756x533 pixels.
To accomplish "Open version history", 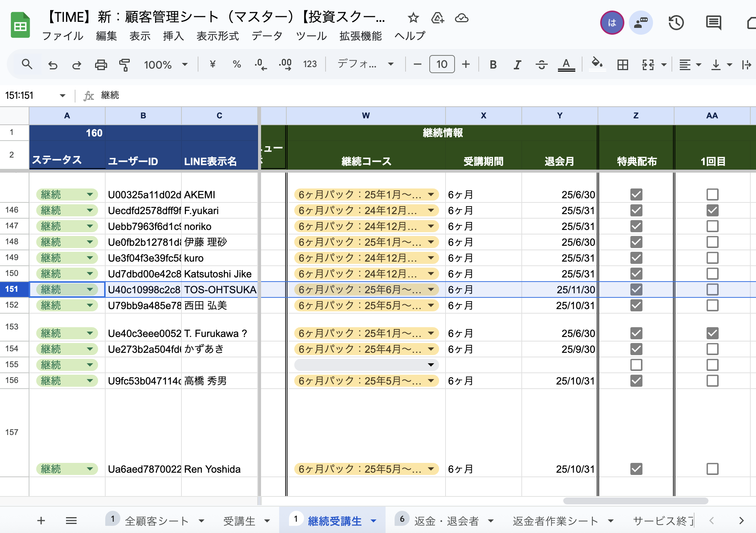I will pyautogui.click(x=676, y=23).
